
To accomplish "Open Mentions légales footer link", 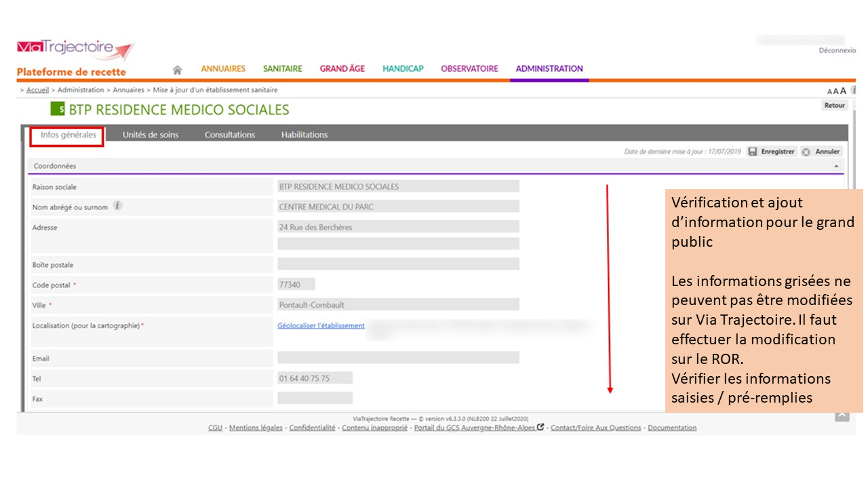I will coord(256,428).
